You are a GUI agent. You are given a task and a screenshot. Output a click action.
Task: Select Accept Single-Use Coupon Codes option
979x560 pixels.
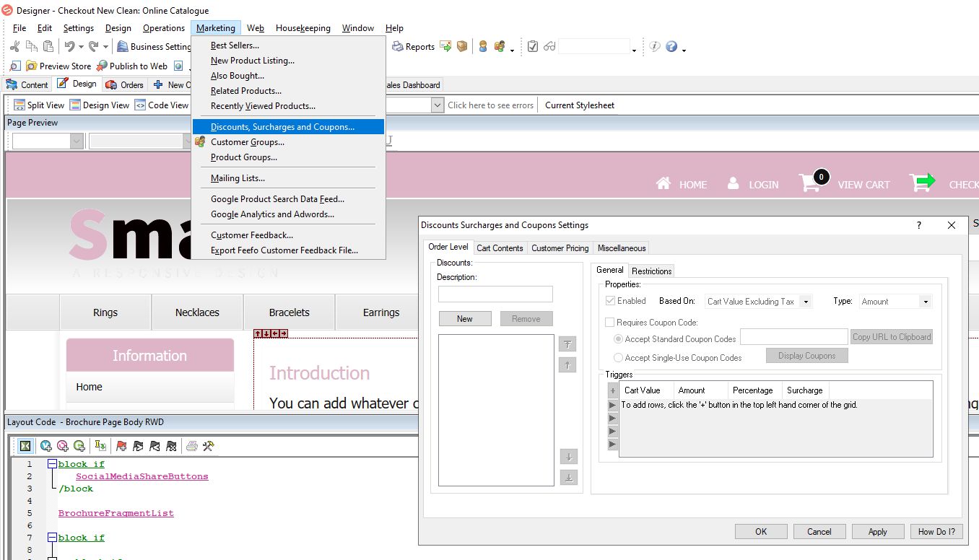click(618, 357)
